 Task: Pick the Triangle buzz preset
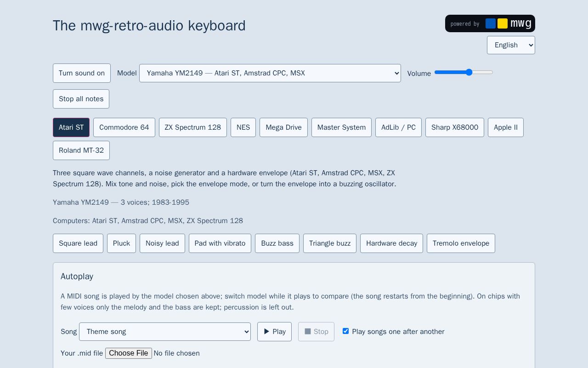coord(330,243)
